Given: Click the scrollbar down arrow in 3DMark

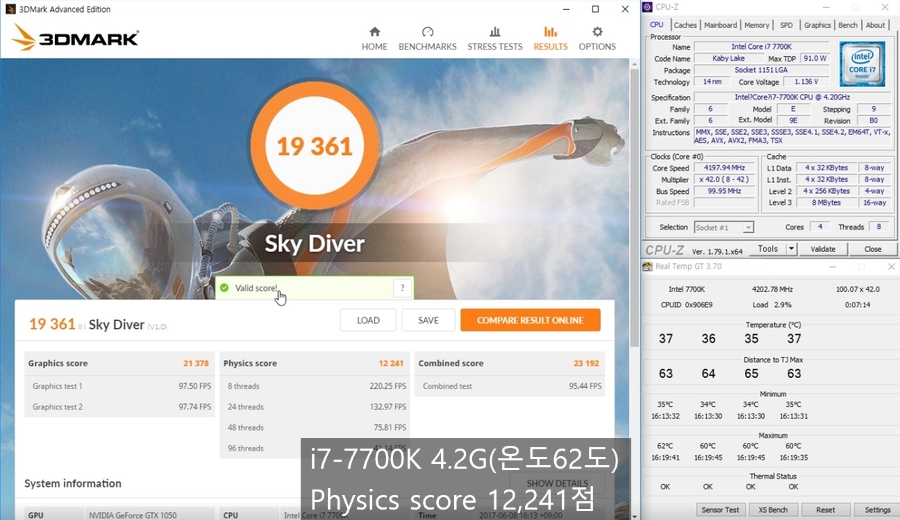Looking at the screenshot, I should click(634, 515).
